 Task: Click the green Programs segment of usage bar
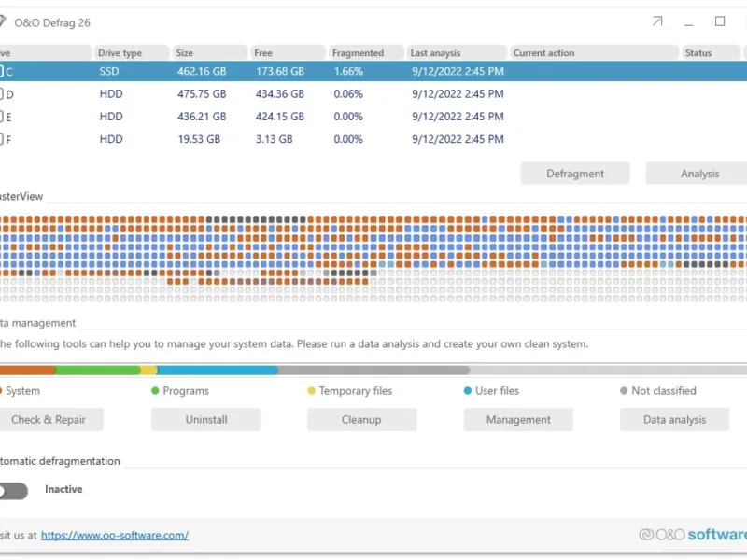[98, 370]
